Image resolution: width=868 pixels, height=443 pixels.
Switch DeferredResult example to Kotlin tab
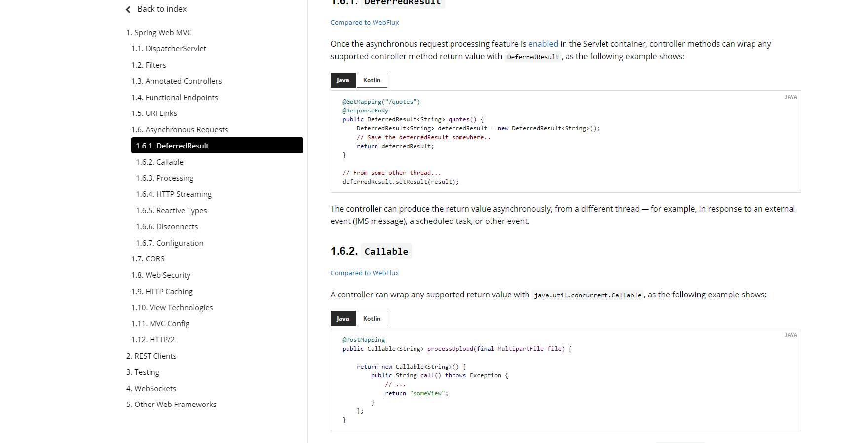[372, 80]
